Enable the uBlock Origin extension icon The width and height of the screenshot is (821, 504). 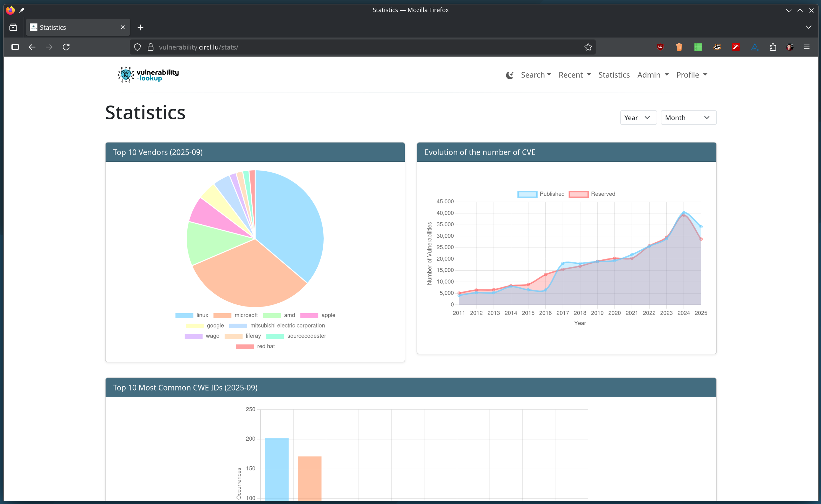click(x=661, y=47)
